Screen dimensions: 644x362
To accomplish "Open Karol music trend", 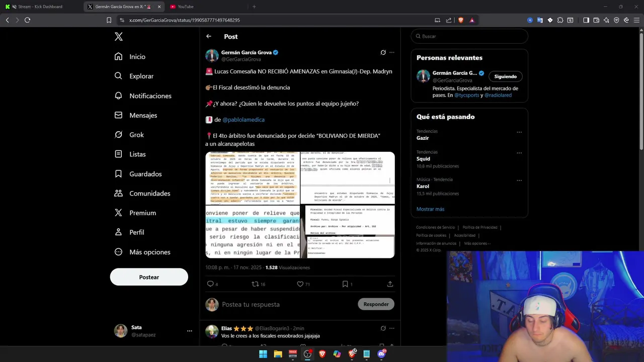I will (423, 187).
